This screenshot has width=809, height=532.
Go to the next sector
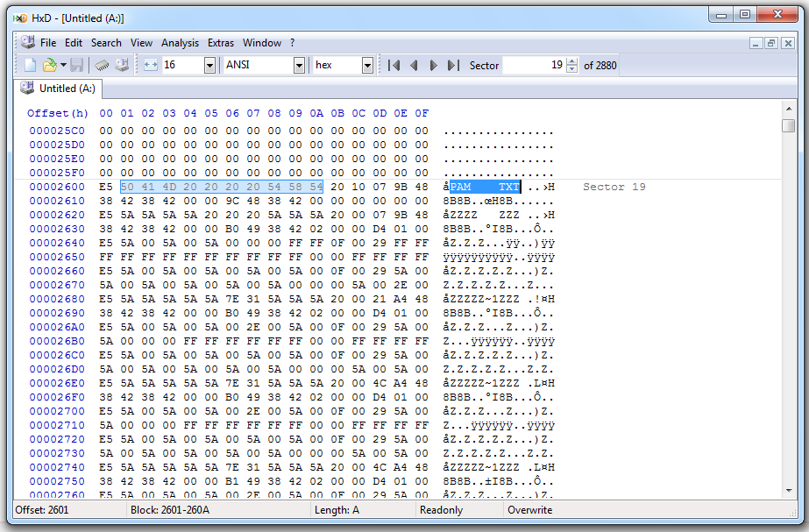point(433,66)
